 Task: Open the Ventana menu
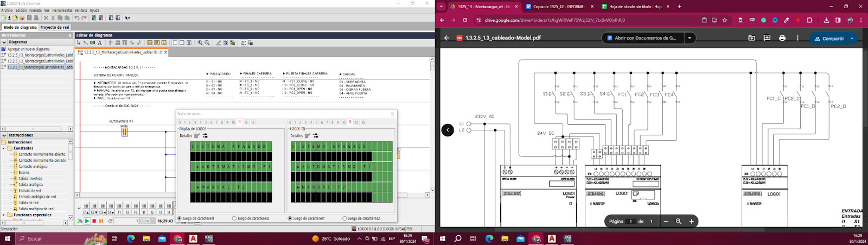pyautogui.click(x=81, y=10)
